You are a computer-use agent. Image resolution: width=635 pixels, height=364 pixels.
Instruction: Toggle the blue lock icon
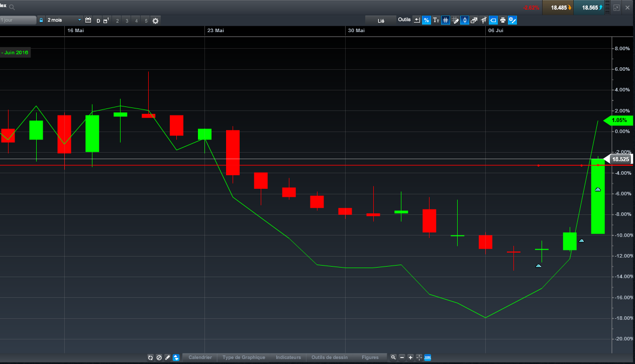click(x=41, y=20)
